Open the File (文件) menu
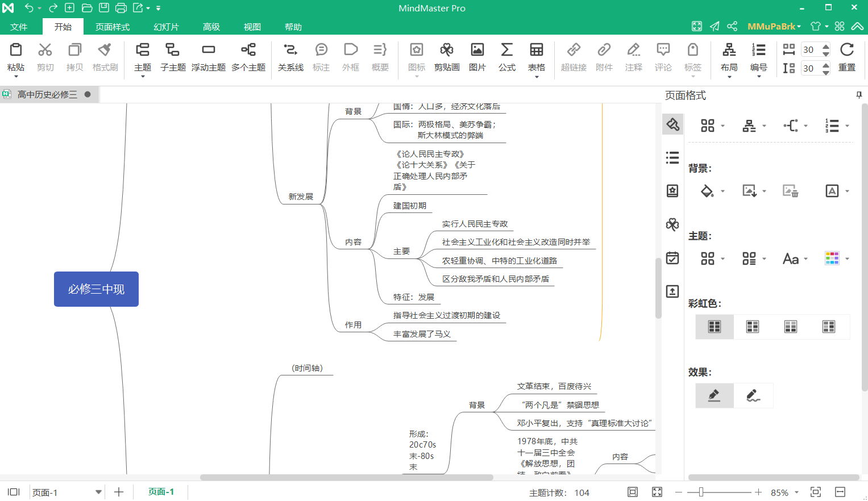The width and height of the screenshot is (868, 501). pyautogui.click(x=19, y=27)
